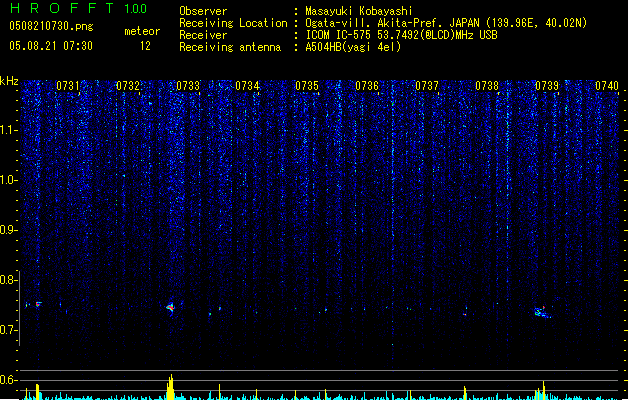This screenshot has height=400, width=629.
Task: Select observer name Masayuki Kobayashi
Action: (359, 11)
